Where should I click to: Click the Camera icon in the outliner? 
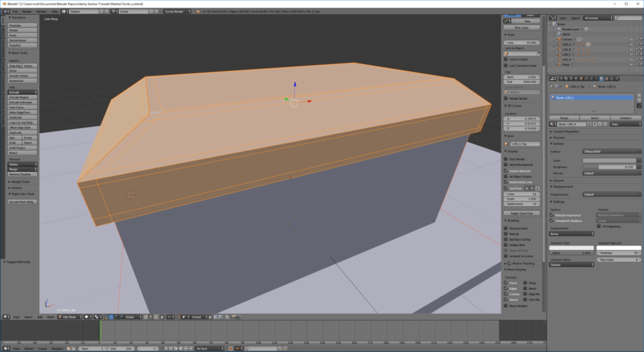(x=558, y=39)
